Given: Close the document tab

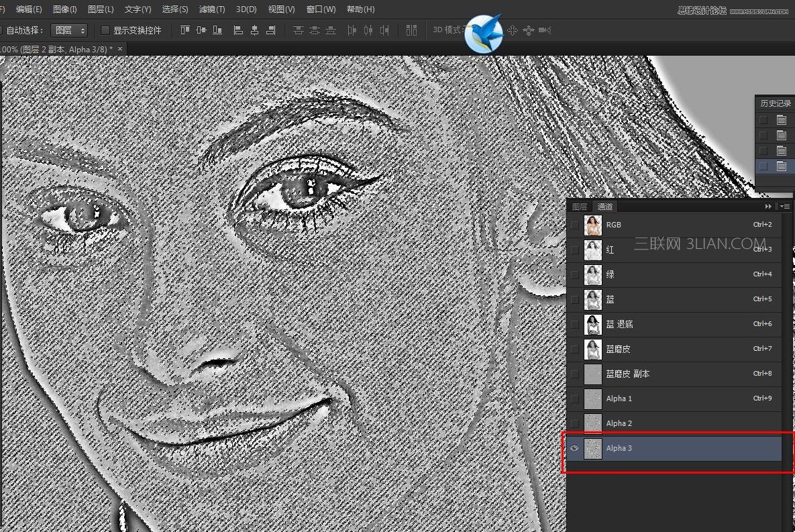Looking at the screenshot, I should pyautogui.click(x=120, y=49).
